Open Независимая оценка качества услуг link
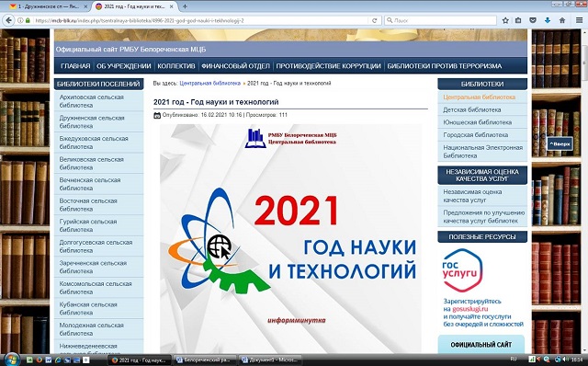This screenshot has height=366, width=588. (x=472, y=196)
